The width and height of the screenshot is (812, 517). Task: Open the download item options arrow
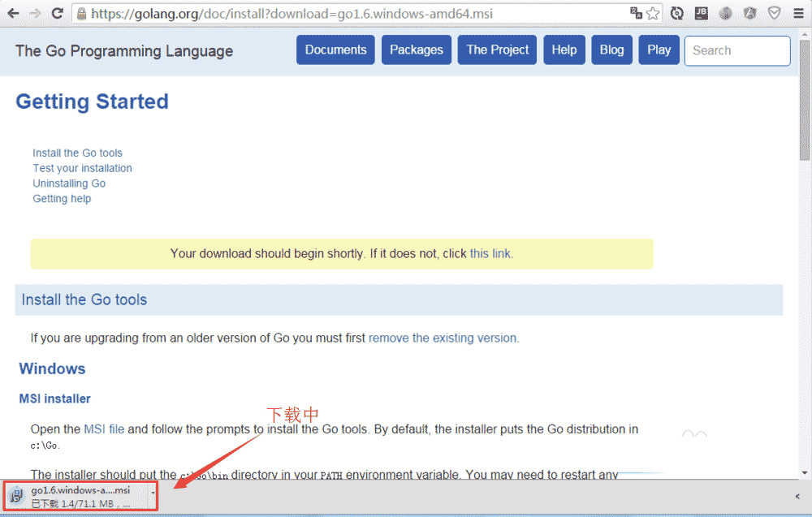[153, 493]
